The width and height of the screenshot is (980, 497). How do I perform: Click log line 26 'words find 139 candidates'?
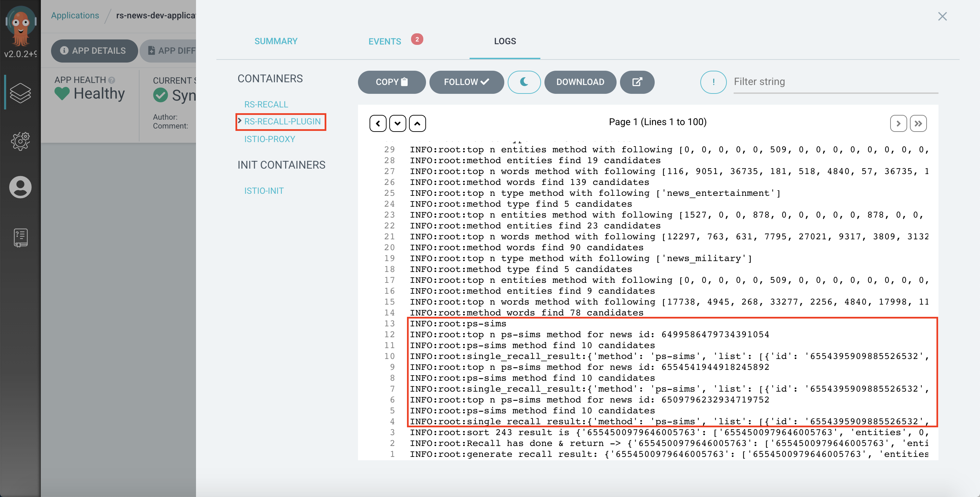529,182
